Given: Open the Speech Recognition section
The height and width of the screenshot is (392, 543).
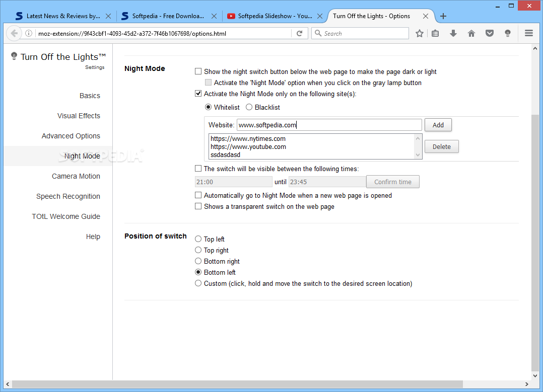Looking at the screenshot, I should [x=68, y=196].
